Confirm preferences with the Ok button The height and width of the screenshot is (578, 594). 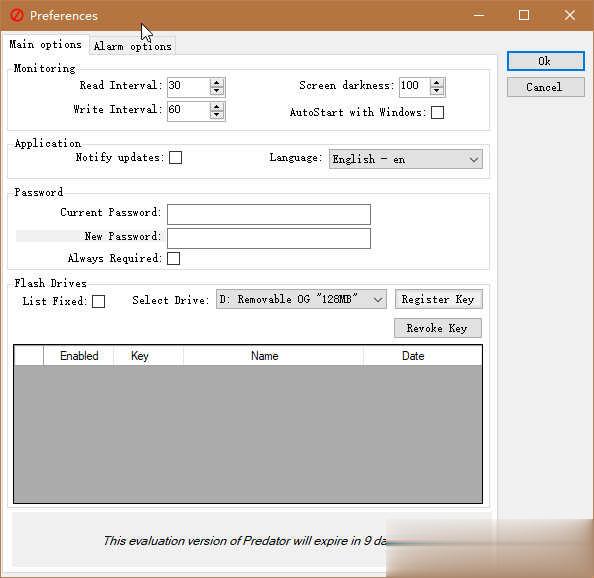click(546, 61)
